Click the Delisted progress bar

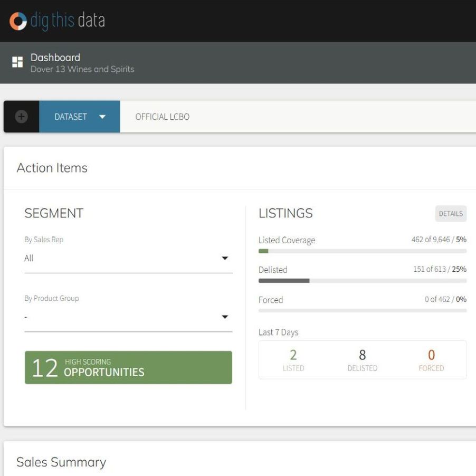point(363,281)
